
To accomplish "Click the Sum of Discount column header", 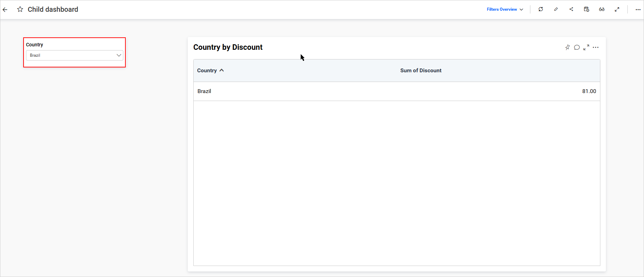I will pos(421,71).
